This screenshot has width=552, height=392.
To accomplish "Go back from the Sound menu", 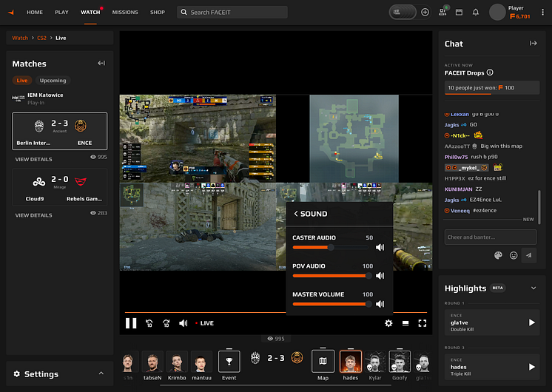I will 296,214.
